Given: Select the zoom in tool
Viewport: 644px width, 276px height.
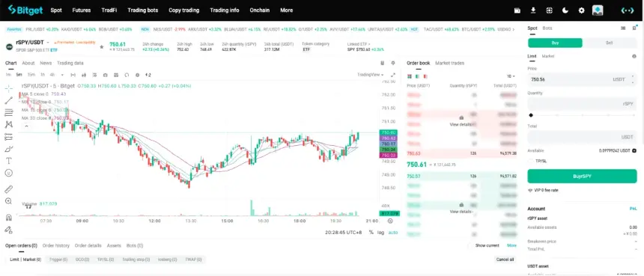Looking at the screenshot, I should click(x=9, y=201).
